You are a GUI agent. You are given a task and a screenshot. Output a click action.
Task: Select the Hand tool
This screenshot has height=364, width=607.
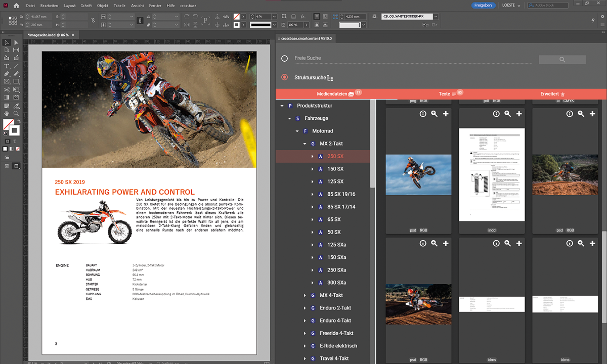click(x=7, y=114)
